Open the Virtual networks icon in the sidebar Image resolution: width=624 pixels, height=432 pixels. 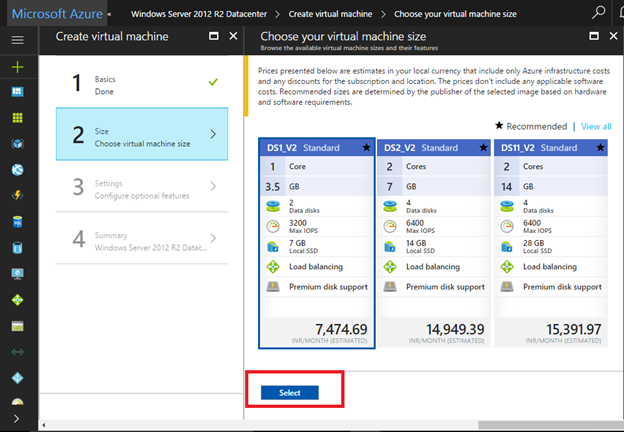(x=18, y=352)
